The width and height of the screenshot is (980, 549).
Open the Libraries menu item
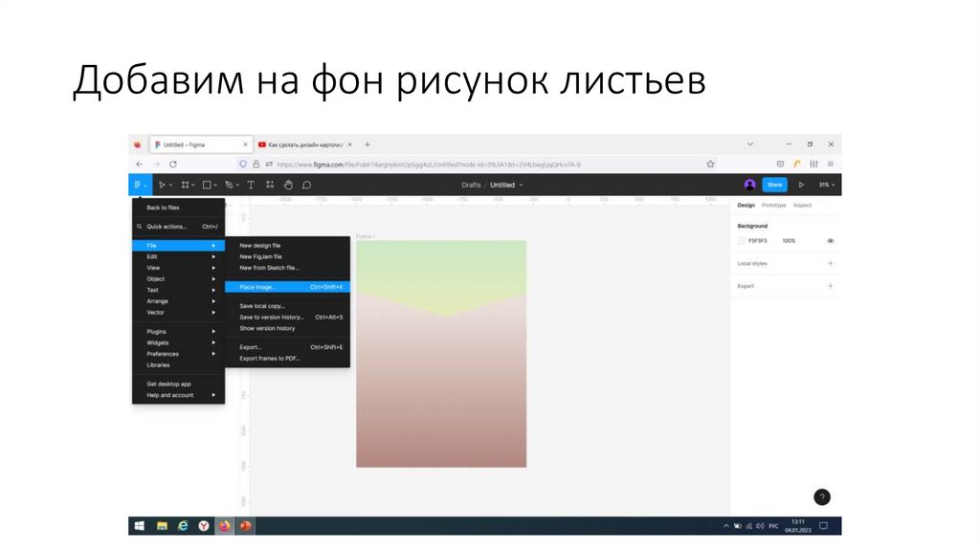tap(179, 365)
